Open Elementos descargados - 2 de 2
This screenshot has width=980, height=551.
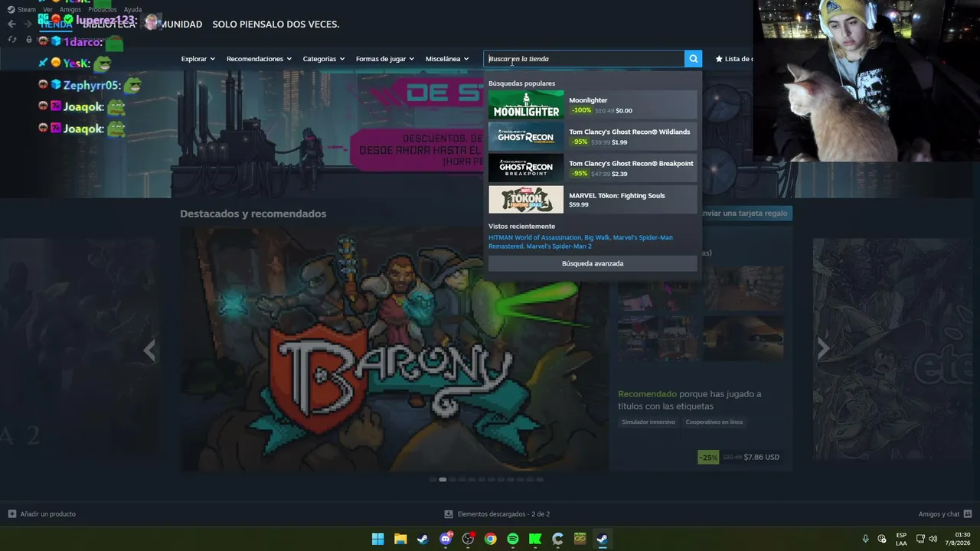pyautogui.click(x=504, y=514)
